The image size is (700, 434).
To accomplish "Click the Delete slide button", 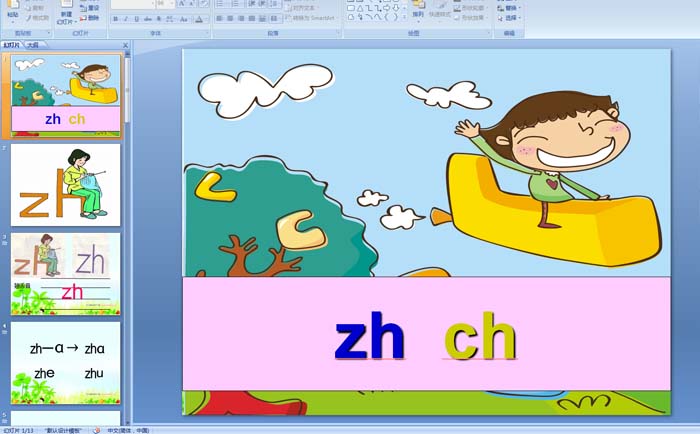I will pyautogui.click(x=90, y=18).
